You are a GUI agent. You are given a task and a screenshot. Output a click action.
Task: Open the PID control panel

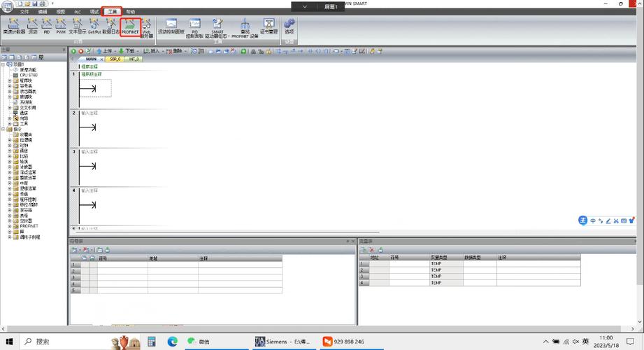(194, 28)
